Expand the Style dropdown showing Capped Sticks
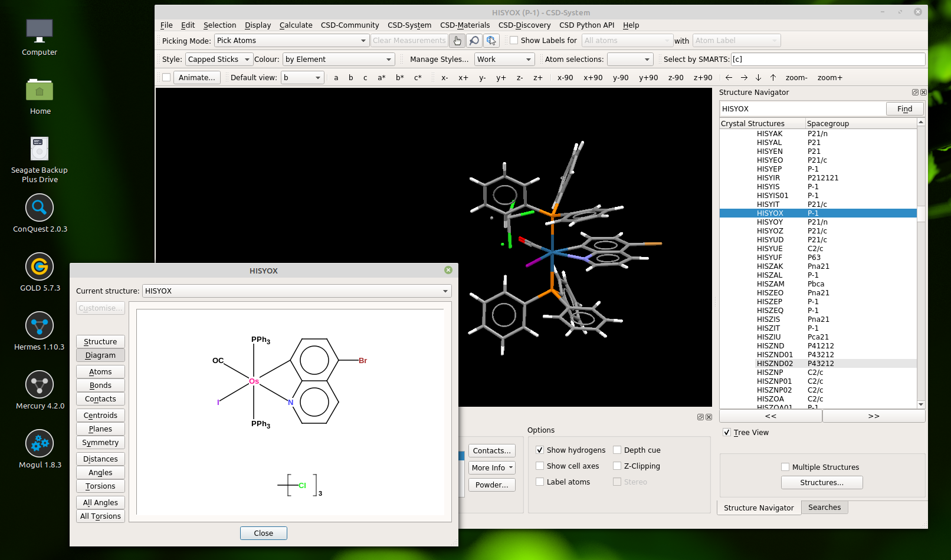951x560 pixels. pyautogui.click(x=219, y=60)
